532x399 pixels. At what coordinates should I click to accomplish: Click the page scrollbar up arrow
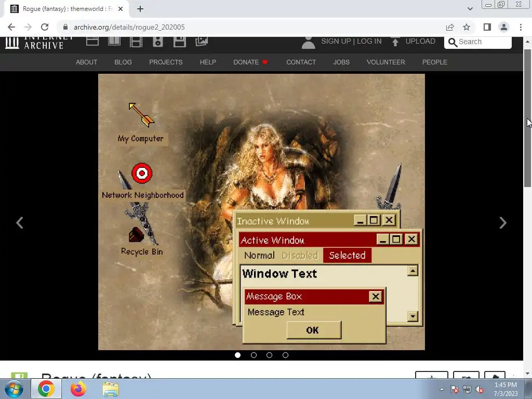point(527,42)
